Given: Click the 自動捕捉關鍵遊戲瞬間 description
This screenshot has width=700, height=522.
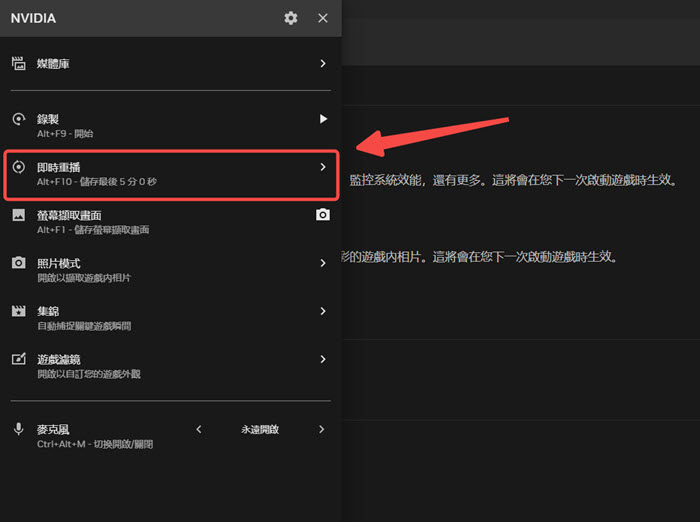Looking at the screenshot, I should [x=84, y=326].
